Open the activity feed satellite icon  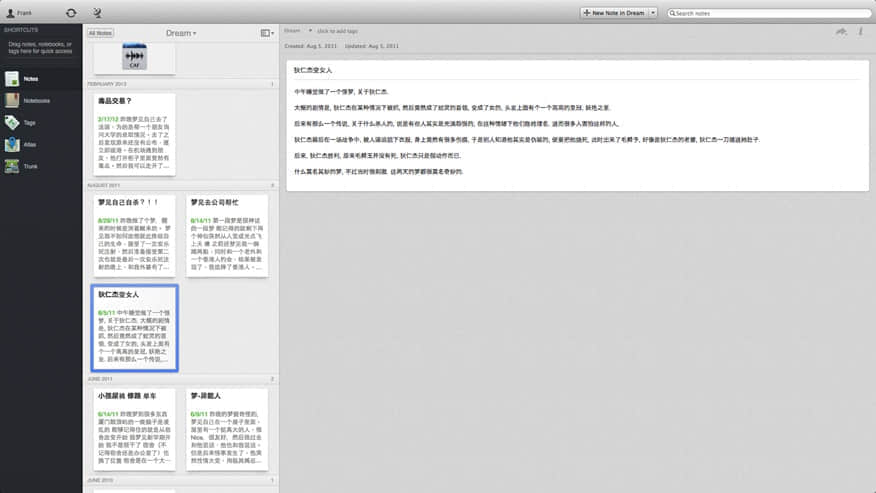97,13
